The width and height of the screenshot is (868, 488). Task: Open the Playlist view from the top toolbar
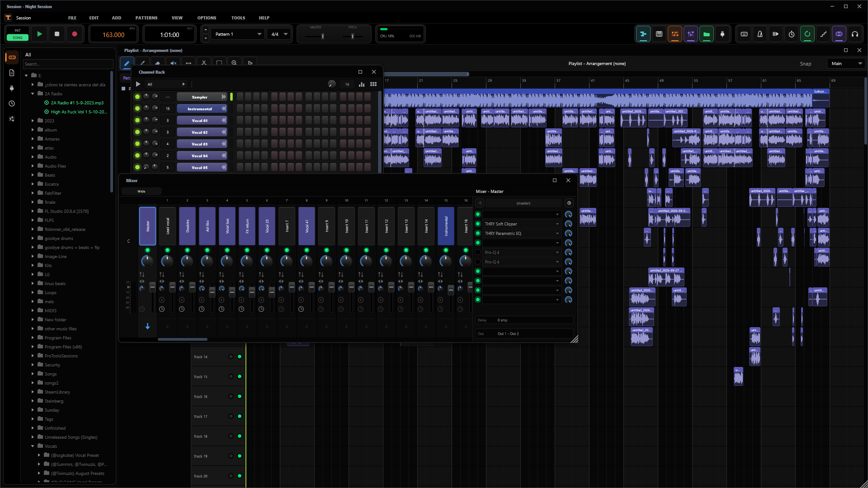[x=643, y=34]
